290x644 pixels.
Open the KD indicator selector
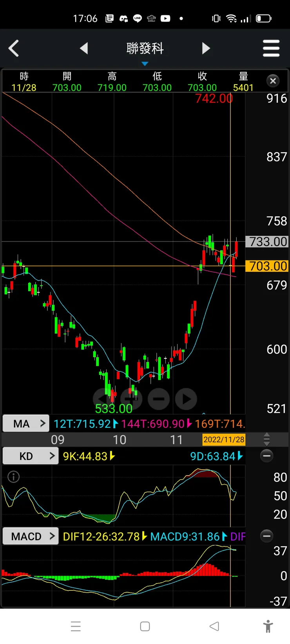coord(31,456)
